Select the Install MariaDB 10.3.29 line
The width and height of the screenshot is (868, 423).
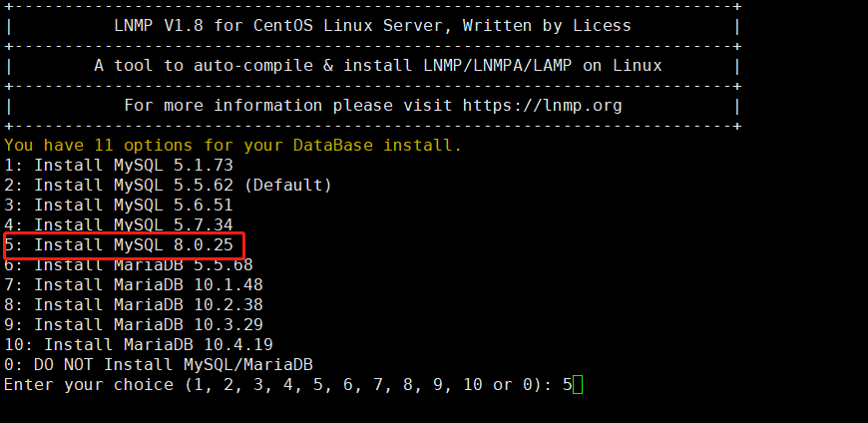tap(133, 324)
